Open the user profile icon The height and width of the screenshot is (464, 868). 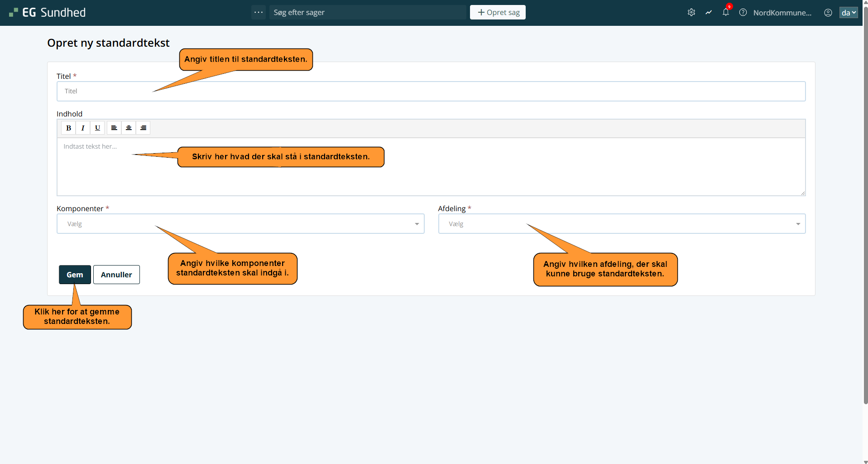828,13
